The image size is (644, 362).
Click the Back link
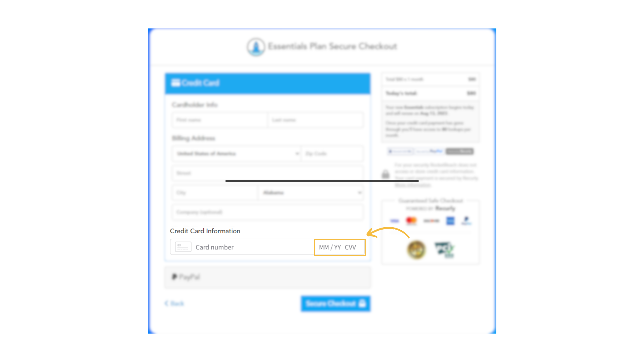pyautogui.click(x=175, y=304)
